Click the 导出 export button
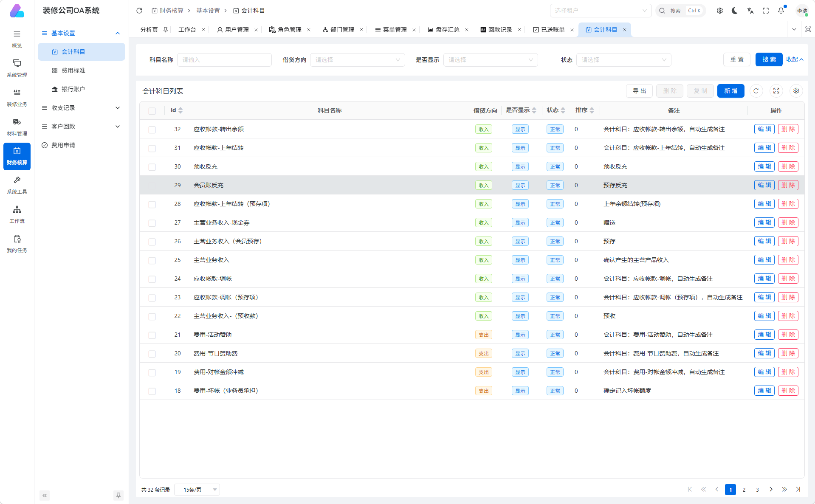 [x=639, y=91]
